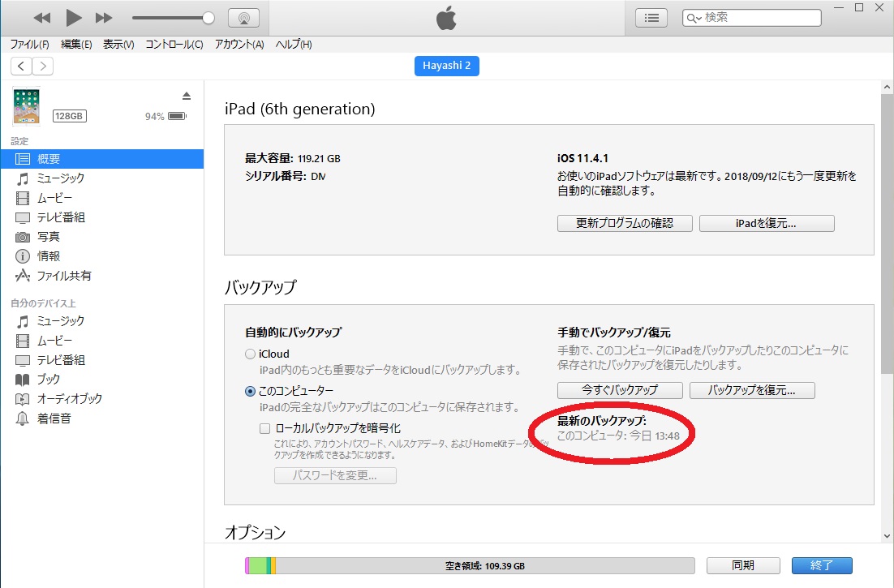Viewport: 894px width, 588px height.
Task: Click バックアップを復元... button
Action: [x=752, y=390]
